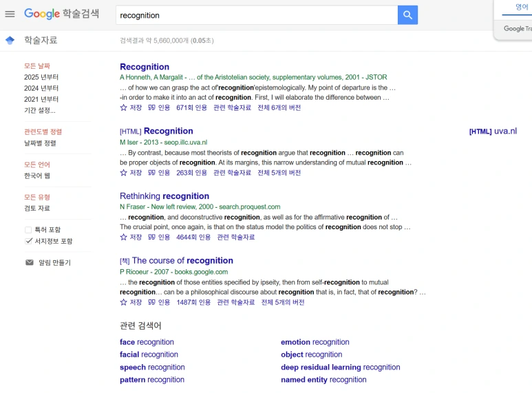Click related search named entity recognition
The height and width of the screenshot is (393, 532).
click(x=323, y=379)
